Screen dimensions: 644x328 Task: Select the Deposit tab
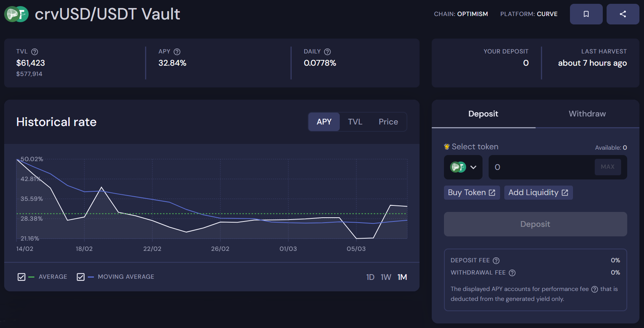pos(483,114)
